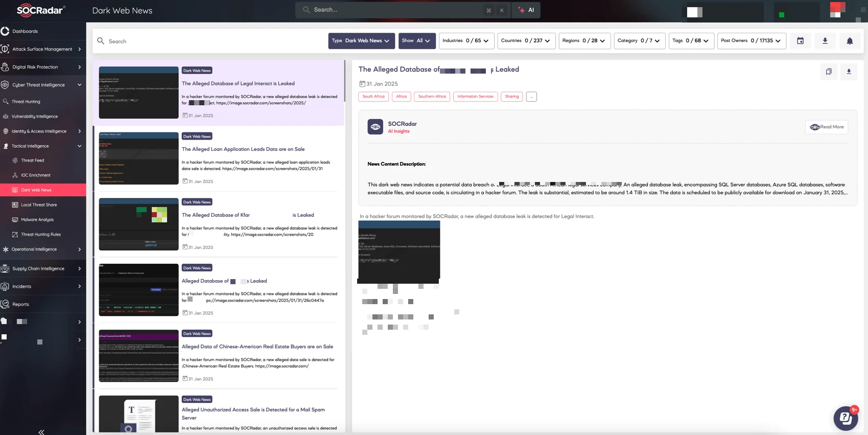Expand the Incidents submenu chevron
The image size is (868, 435).
(x=79, y=286)
